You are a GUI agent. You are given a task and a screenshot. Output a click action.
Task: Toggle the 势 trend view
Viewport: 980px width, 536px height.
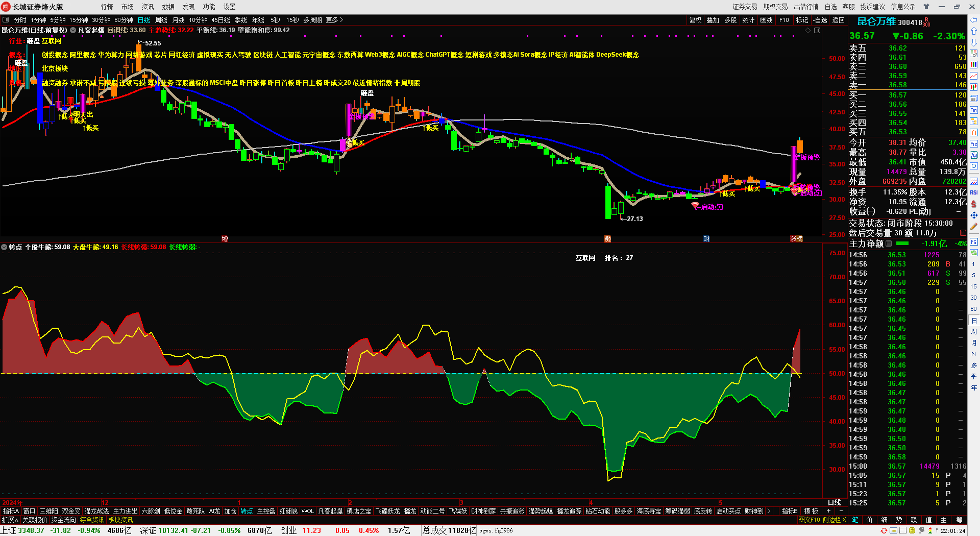click(x=899, y=520)
